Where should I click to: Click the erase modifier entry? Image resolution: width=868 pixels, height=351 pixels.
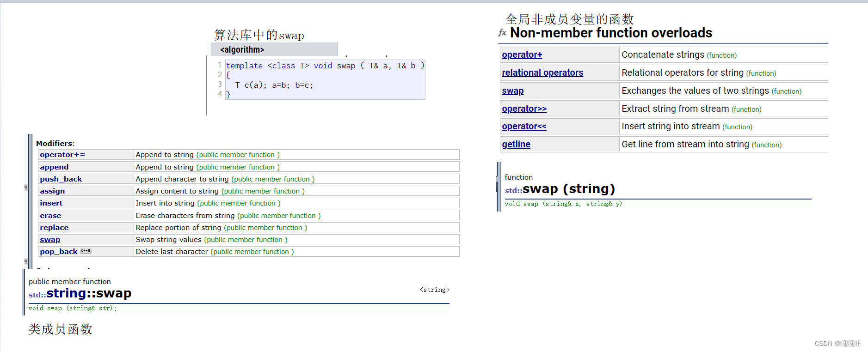coord(50,216)
